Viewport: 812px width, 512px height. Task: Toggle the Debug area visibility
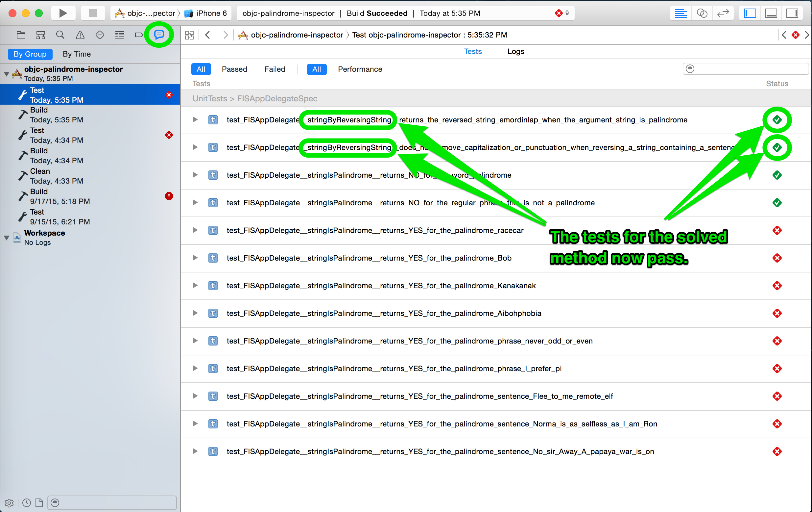771,13
